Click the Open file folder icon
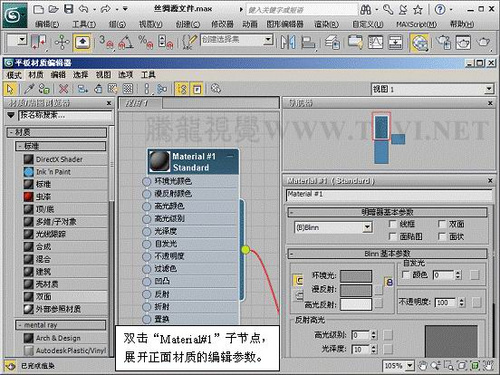This screenshot has width=500, height=375. [x=53, y=9]
